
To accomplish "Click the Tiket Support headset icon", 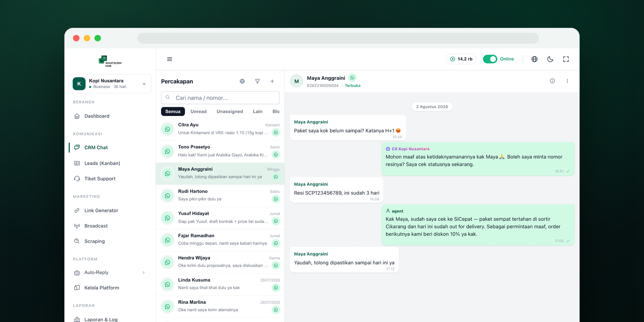I will 77,179.
